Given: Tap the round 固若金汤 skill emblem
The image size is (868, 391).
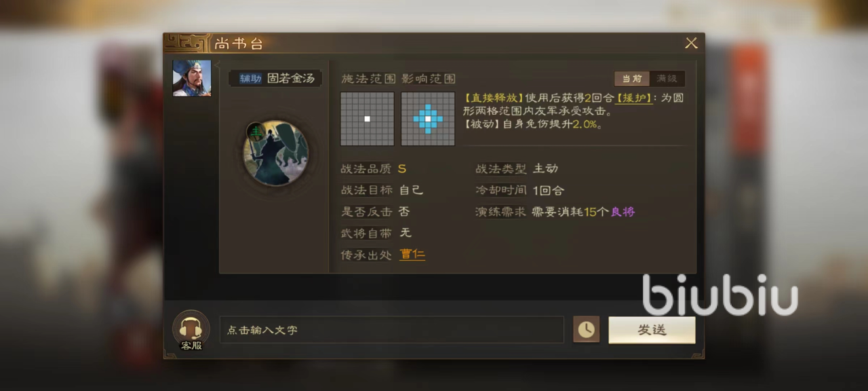Looking at the screenshot, I should pyautogui.click(x=275, y=153).
